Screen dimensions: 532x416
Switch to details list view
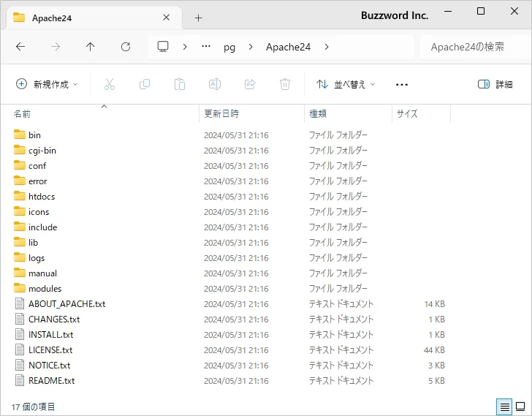[x=504, y=406]
